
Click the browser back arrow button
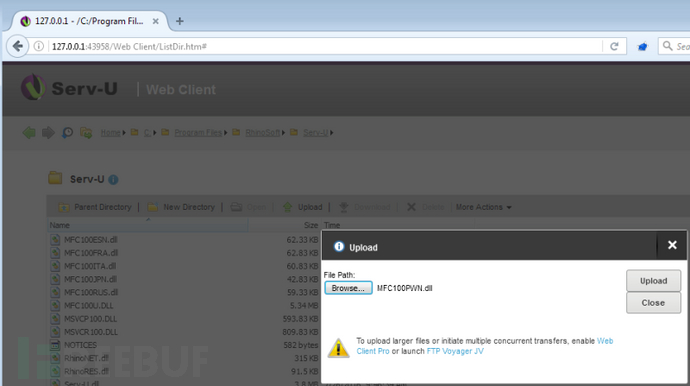pyautogui.click(x=18, y=46)
